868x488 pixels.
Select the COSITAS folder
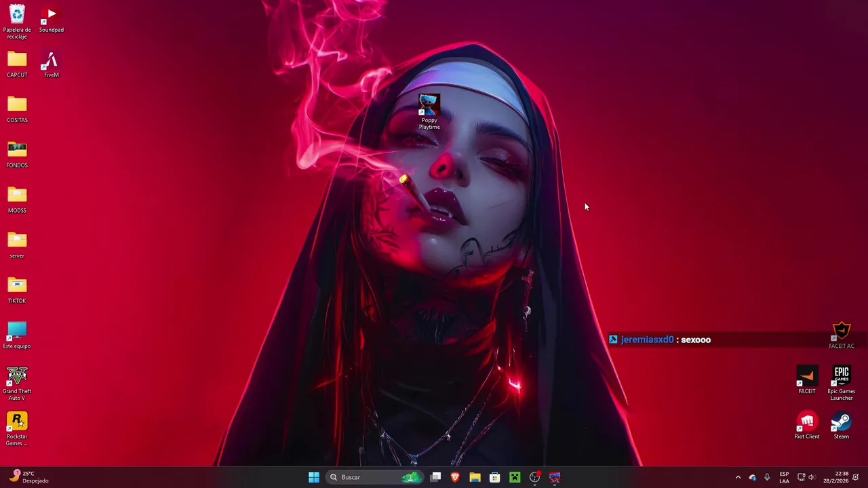(x=17, y=110)
